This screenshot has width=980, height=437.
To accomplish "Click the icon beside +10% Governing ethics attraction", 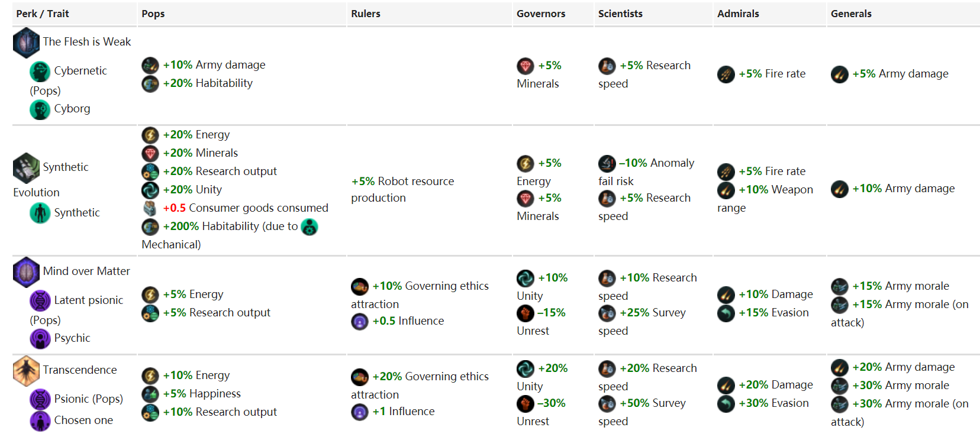I will [360, 286].
